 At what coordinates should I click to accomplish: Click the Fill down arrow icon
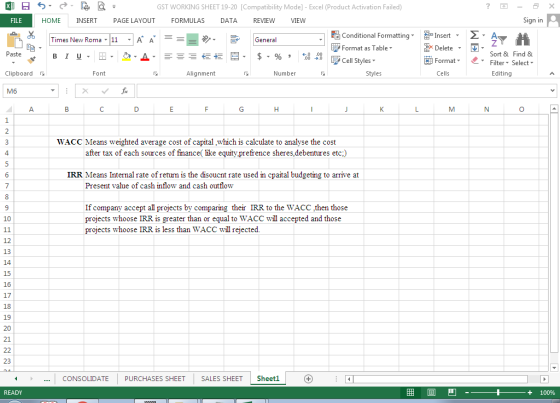474,48
